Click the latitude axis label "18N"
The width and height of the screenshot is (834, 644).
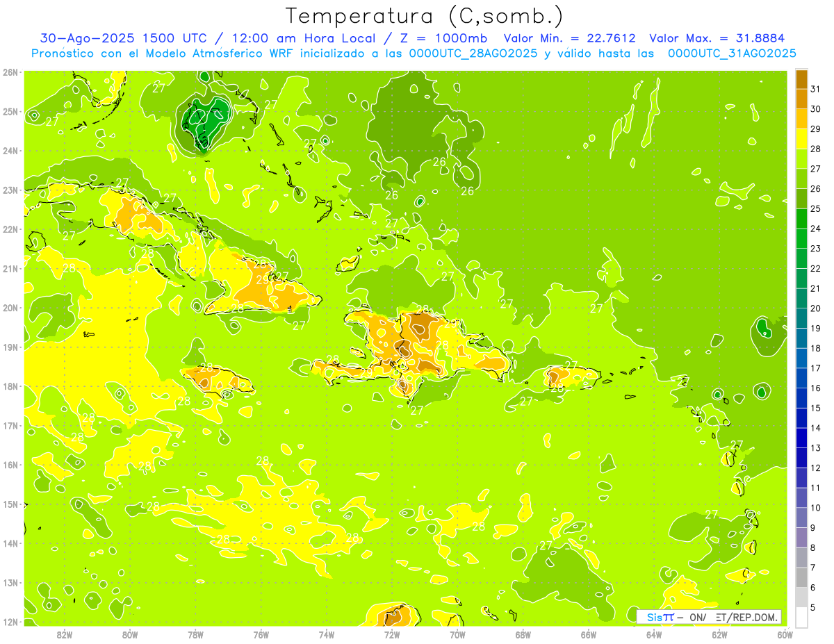10,386
